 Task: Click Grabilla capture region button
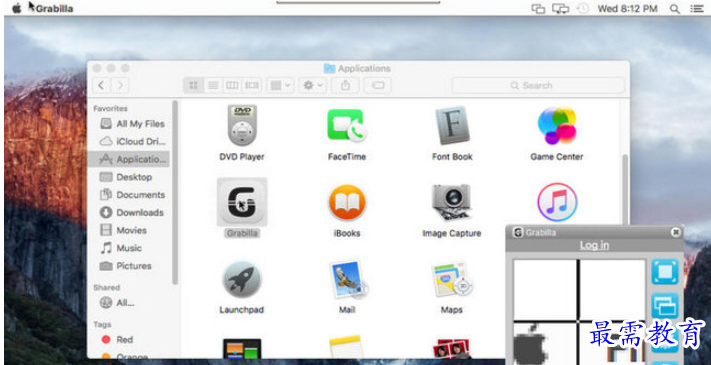pos(665,272)
